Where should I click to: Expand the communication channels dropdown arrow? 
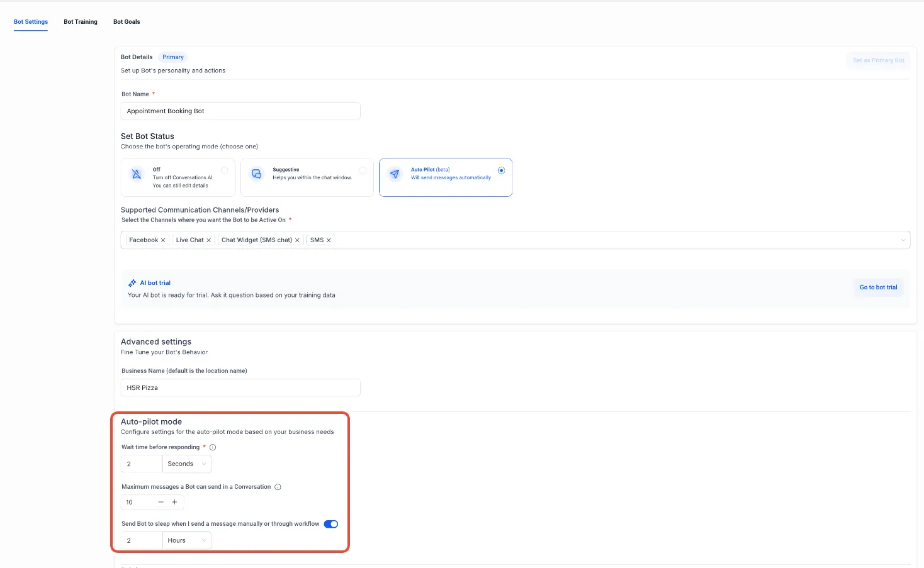(x=903, y=240)
